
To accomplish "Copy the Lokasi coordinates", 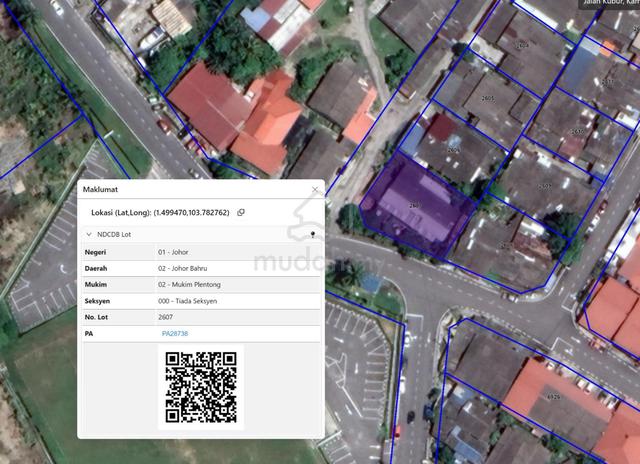I will click(241, 212).
